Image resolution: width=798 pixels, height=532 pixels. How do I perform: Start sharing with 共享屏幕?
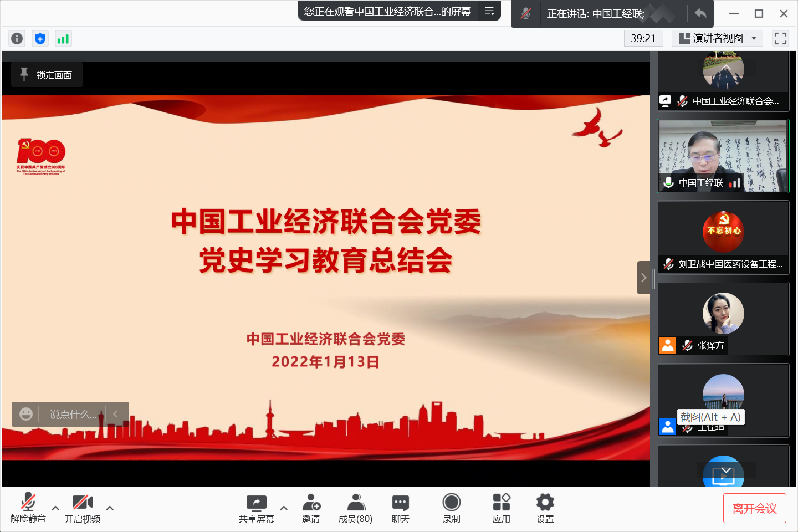[x=256, y=508]
